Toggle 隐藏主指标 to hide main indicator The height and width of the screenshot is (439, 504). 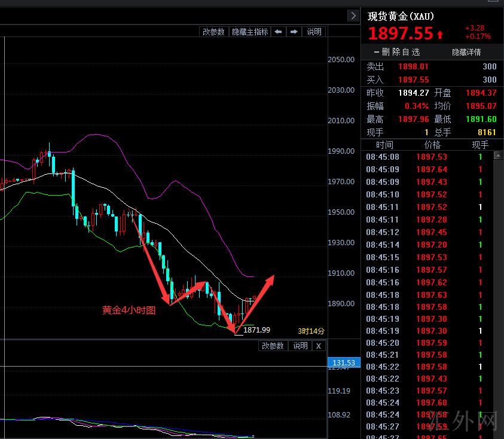(x=250, y=32)
